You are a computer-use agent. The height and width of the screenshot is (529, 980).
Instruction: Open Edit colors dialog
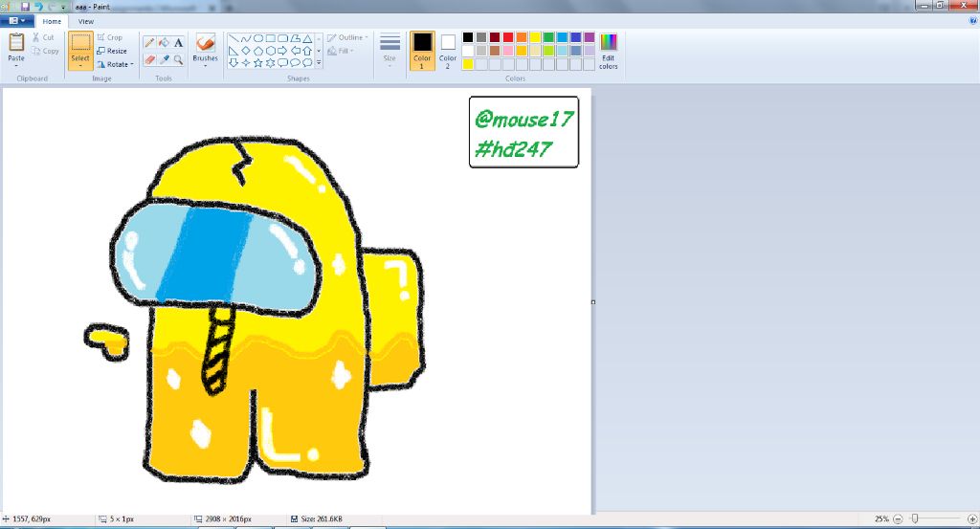608,51
